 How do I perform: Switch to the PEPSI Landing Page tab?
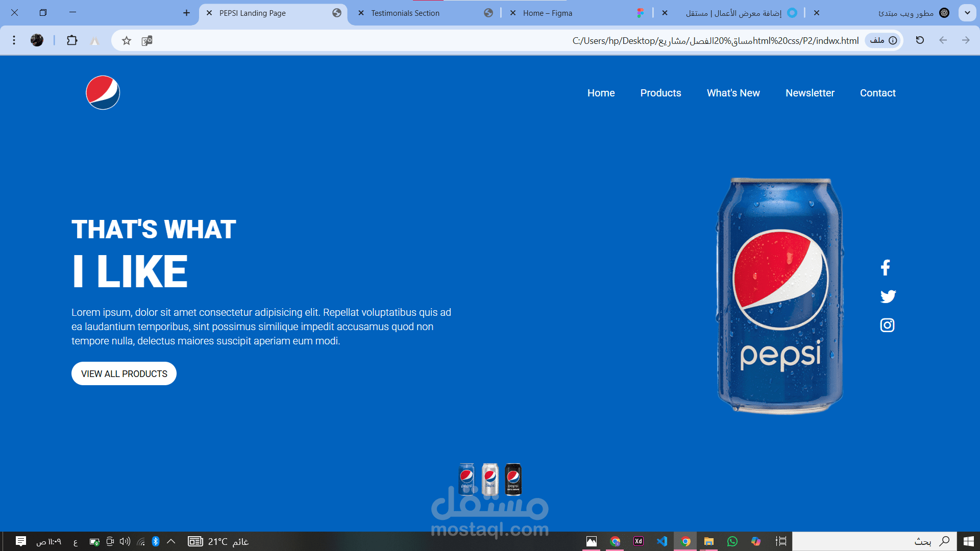(273, 13)
